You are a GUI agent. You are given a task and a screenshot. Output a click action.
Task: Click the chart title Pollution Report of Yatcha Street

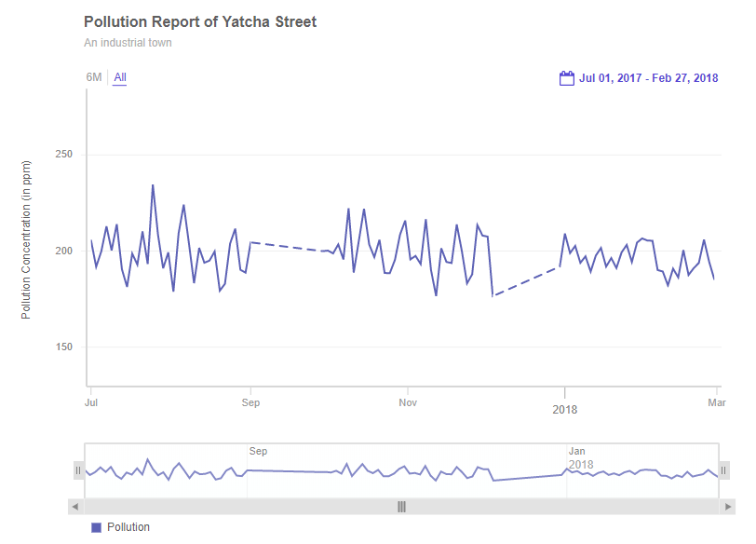pos(200,21)
